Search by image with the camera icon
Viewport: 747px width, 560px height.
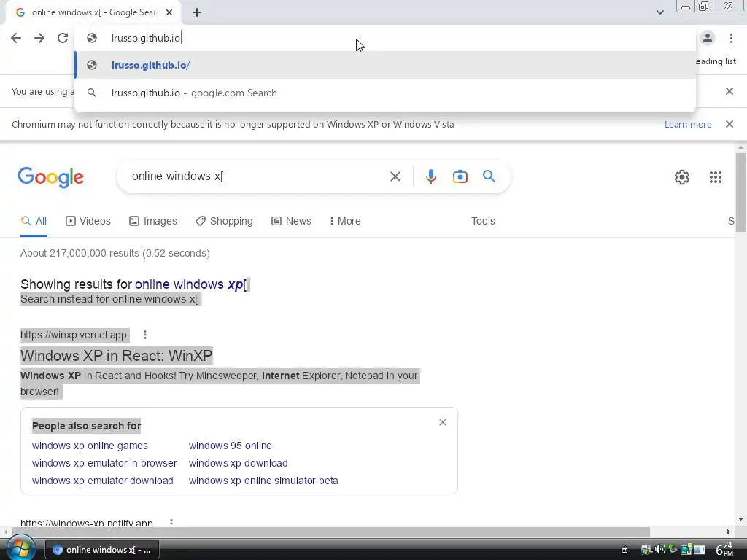point(460,176)
